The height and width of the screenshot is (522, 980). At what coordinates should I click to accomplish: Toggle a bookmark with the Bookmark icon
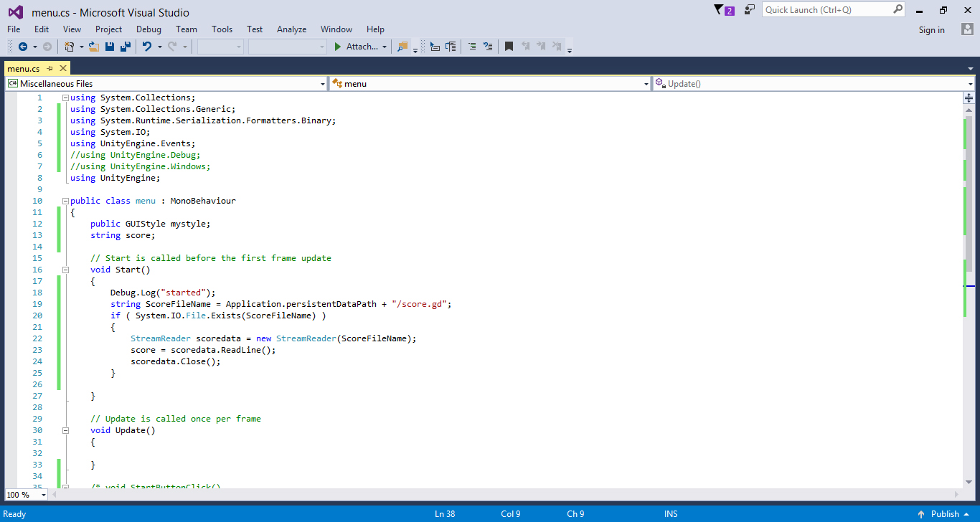point(509,47)
